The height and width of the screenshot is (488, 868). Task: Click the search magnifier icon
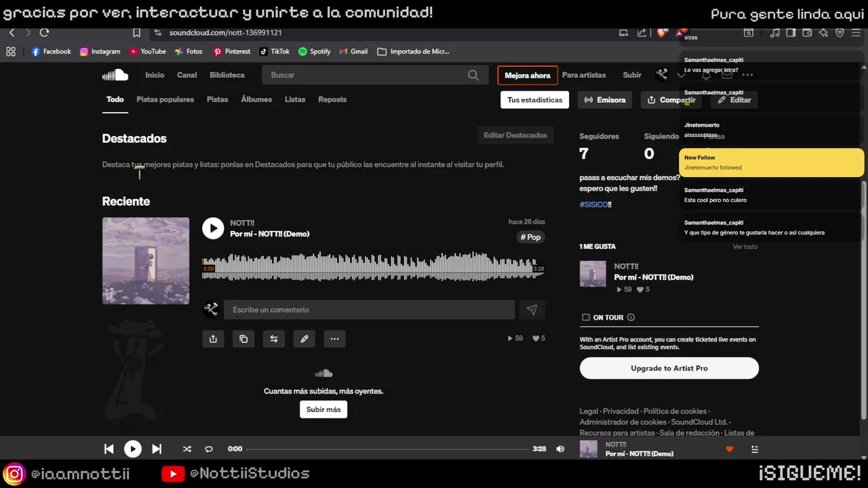tap(473, 75)
